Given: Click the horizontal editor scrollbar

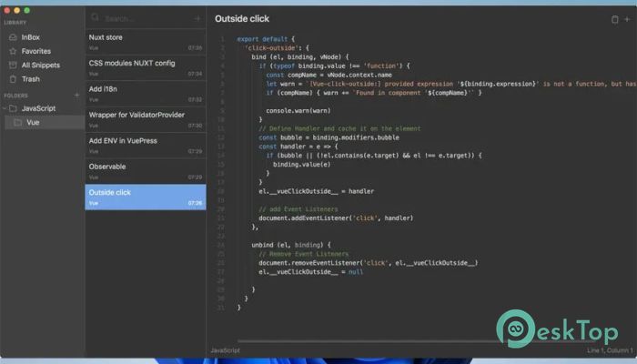Looking at the screenshot, I should point(417,341).
